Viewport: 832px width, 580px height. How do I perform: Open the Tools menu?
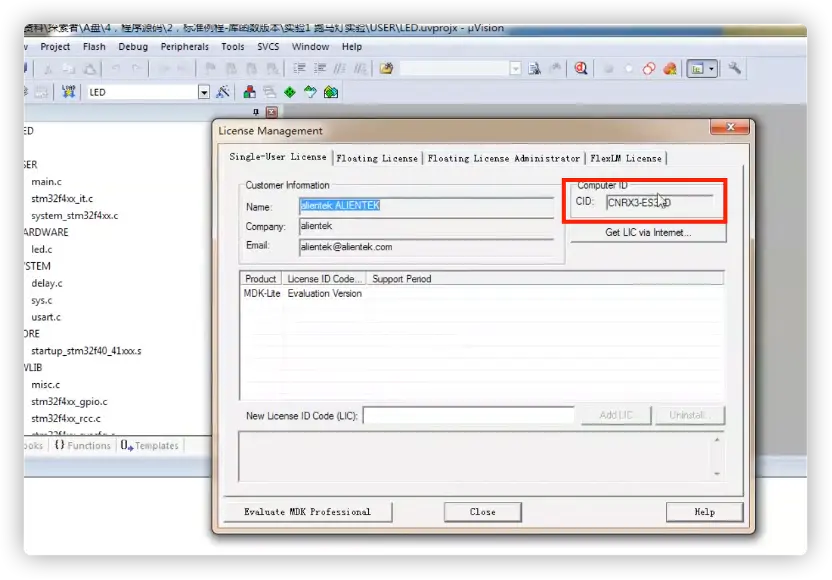tap(233, 47)
